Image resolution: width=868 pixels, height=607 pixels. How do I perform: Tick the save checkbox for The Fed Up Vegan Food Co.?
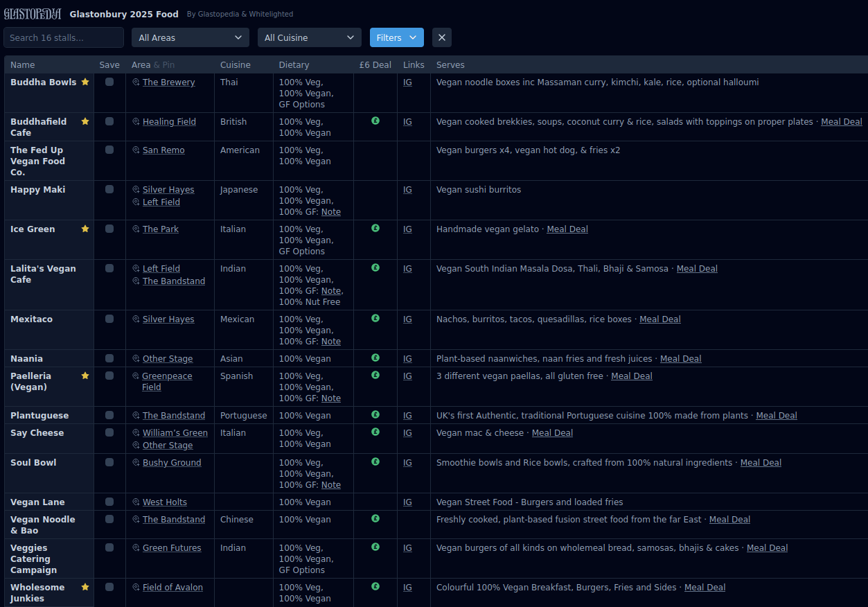(109, 150)
